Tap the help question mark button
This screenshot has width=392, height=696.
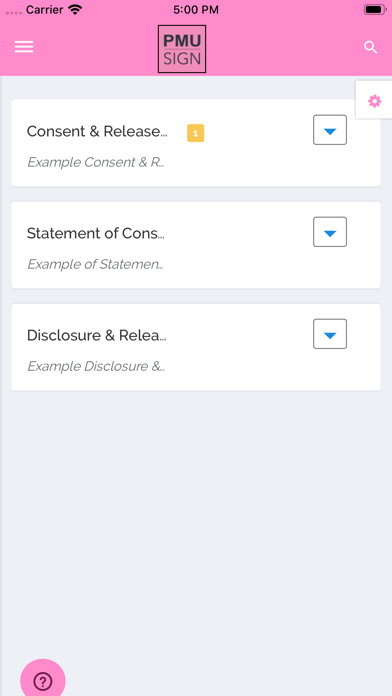point(43,680)
